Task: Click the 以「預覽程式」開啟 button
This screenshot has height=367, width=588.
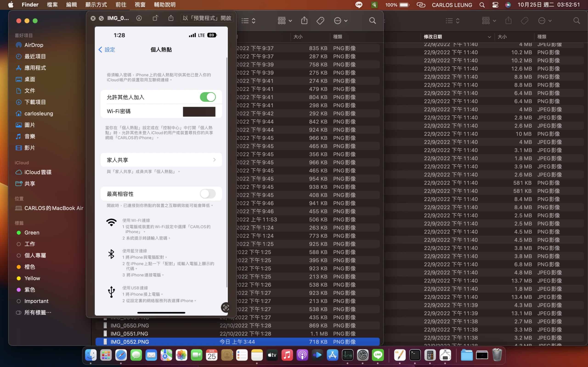Action: click(x=207, y=18)
